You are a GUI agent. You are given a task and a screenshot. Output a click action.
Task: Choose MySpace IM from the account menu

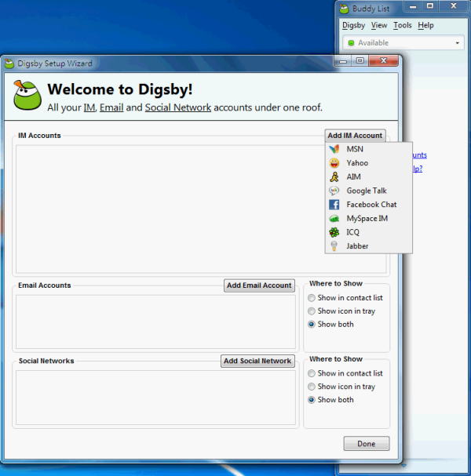tap(369, 218)
